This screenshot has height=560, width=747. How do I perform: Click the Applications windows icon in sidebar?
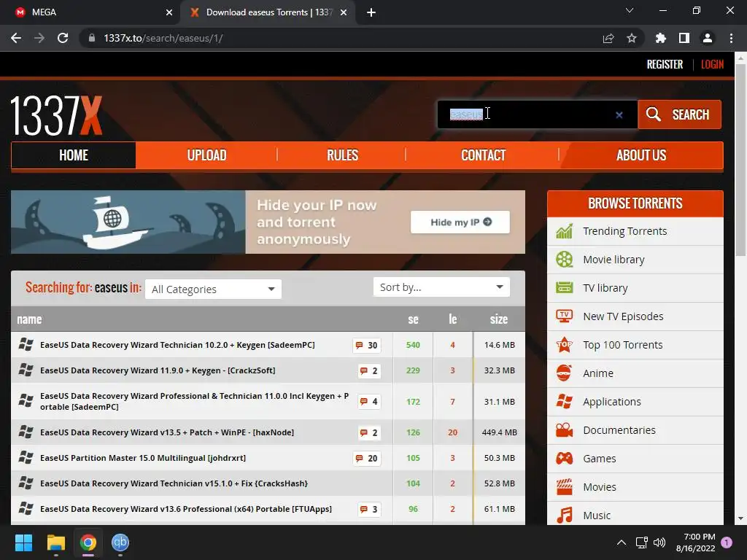pyautogui.click(x=564, y=402)
